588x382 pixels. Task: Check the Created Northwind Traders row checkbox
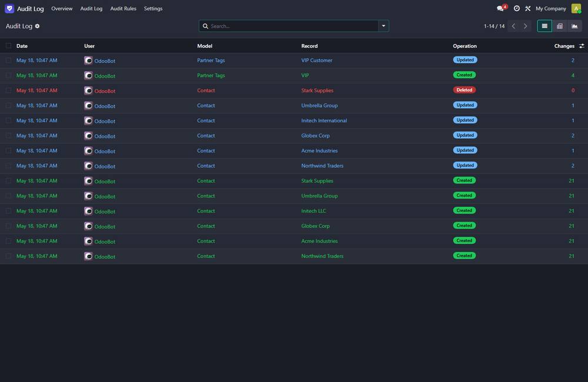point(8,256)
